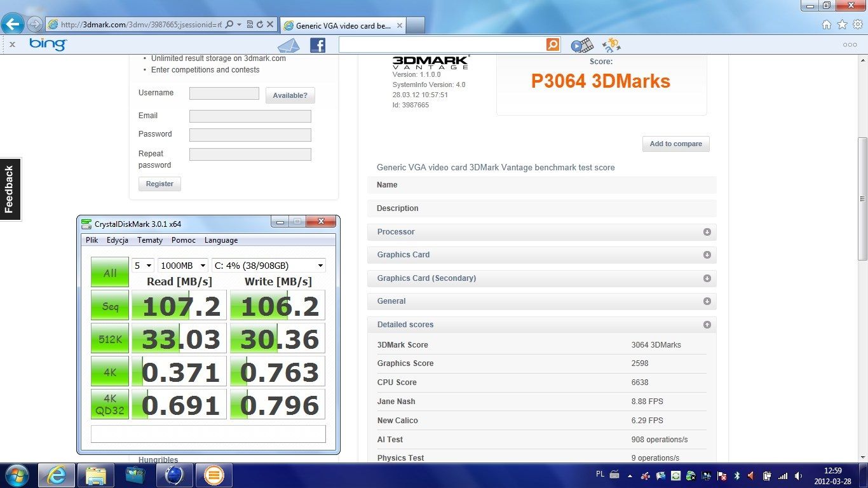Viewport: 868px width, 488px height.
Task: Close the Bing toolbar with its X
Action: pyautogui.click(x=12, y=44)
